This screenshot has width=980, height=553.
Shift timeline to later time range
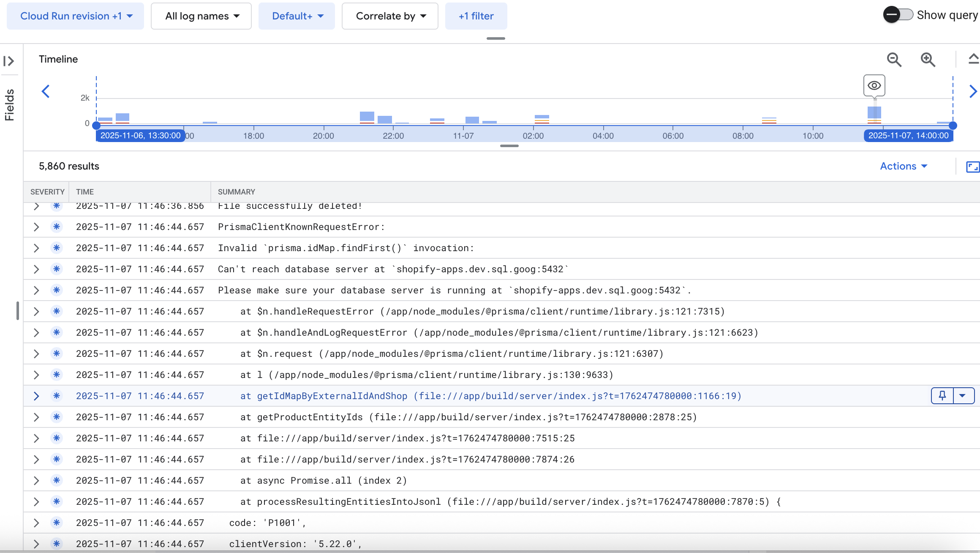[973, 91]
